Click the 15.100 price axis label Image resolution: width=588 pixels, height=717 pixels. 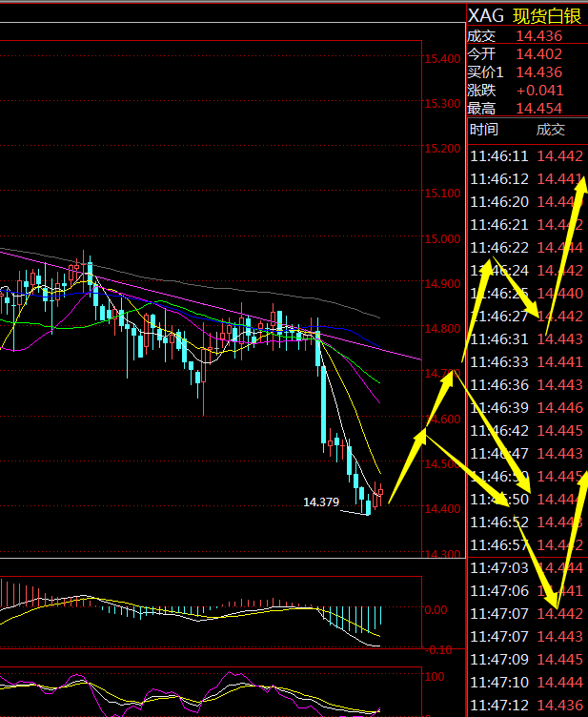443,193
